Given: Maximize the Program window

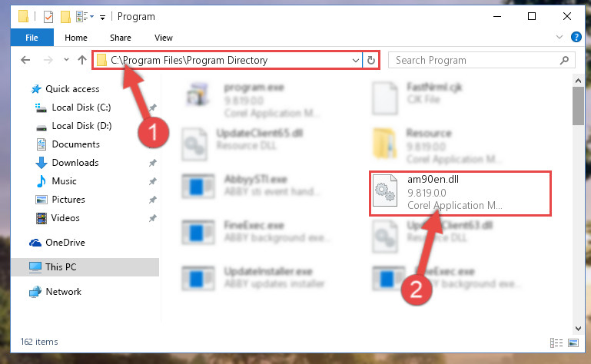Looking at the screenshot, I should [532, 16].
